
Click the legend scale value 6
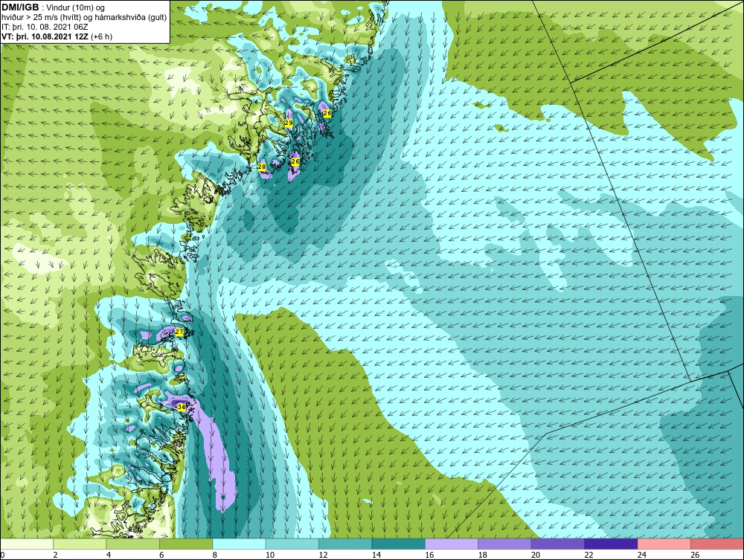[161, 555]
